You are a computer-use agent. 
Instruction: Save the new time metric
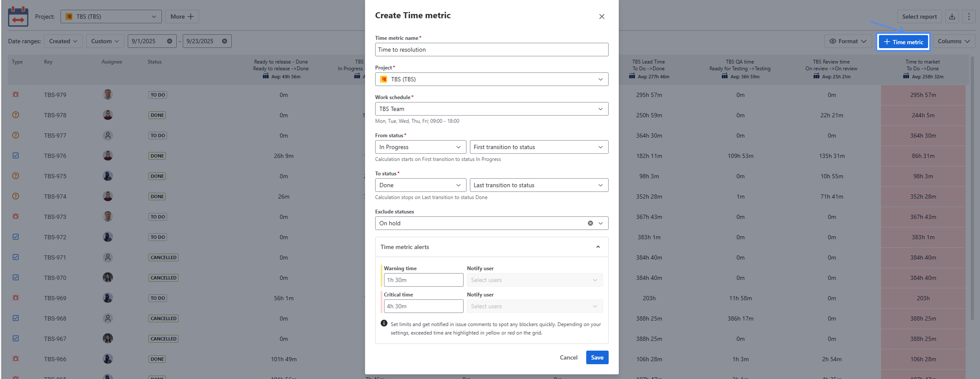597,357
